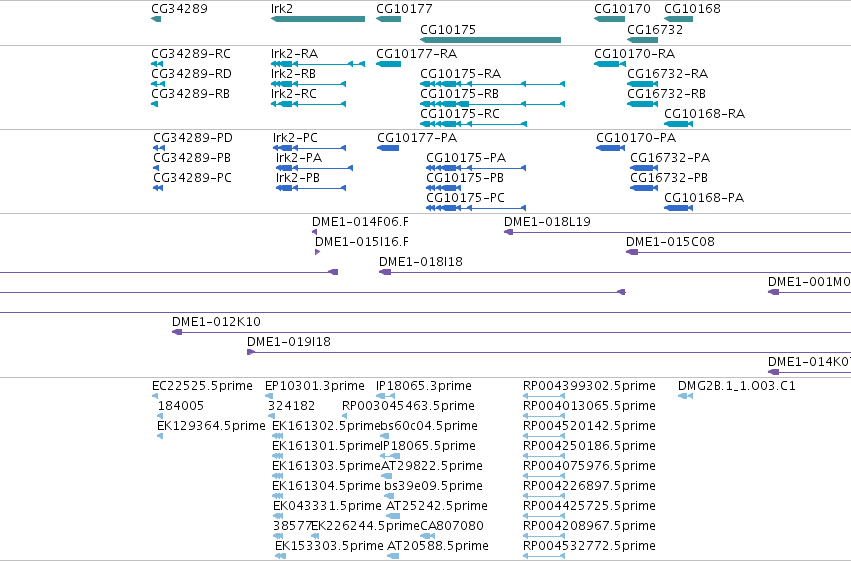Click the CG34289 gene label
The height and width of the screenshot is (561, 851).
click(x=179, y=9)
